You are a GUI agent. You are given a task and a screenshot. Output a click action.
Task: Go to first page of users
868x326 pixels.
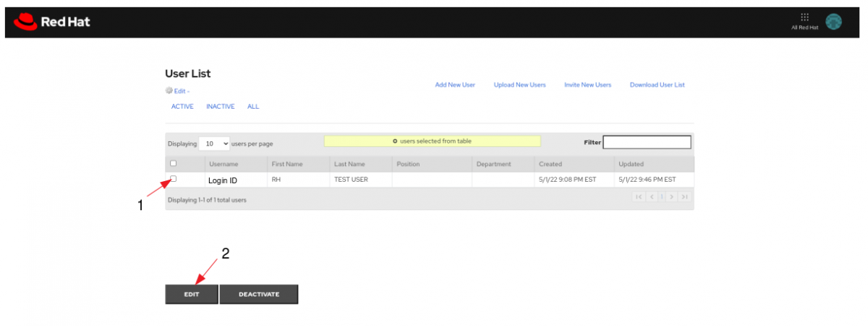639,197
